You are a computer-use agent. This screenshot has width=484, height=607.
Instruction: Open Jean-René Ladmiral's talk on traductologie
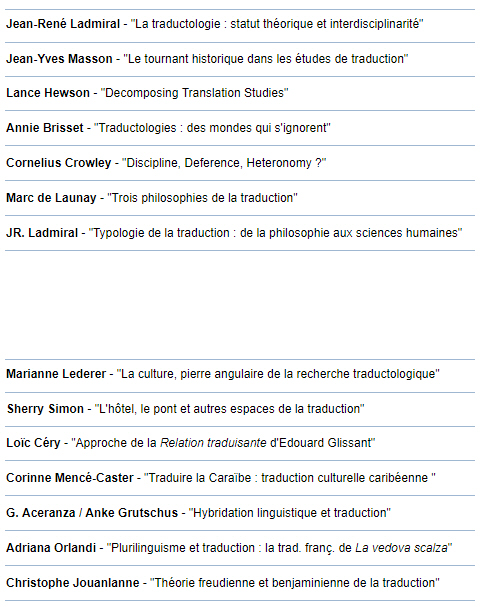(x=215, y=24)
